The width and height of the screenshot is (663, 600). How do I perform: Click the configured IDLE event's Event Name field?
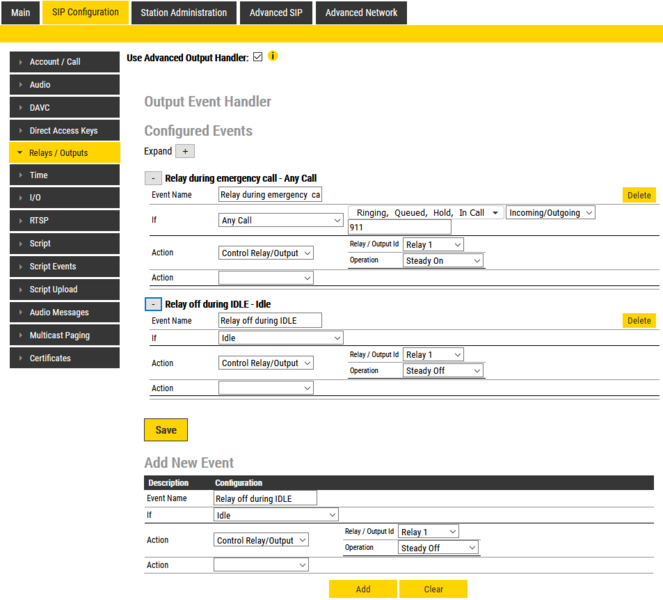[270, 320]
